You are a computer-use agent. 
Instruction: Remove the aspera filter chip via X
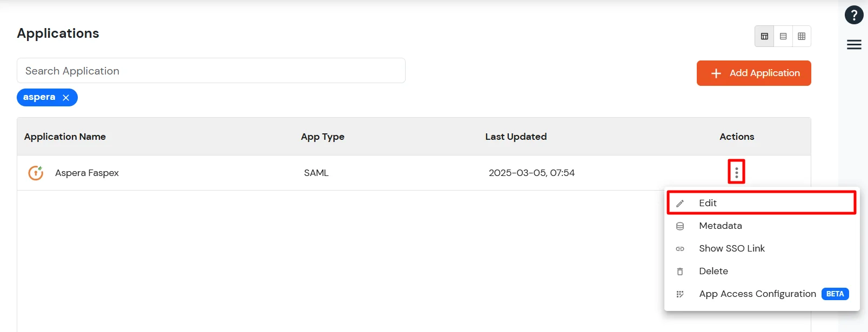(66, 98)
